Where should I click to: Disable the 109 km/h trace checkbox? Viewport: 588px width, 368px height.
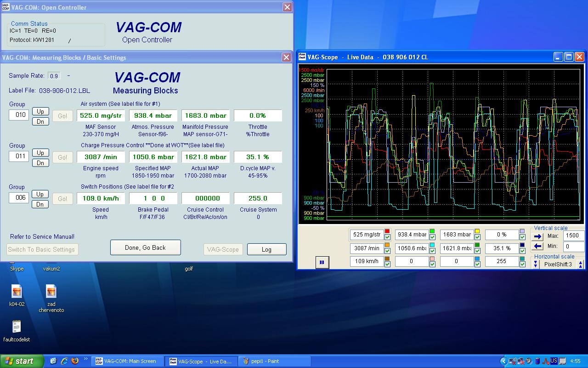387,264
